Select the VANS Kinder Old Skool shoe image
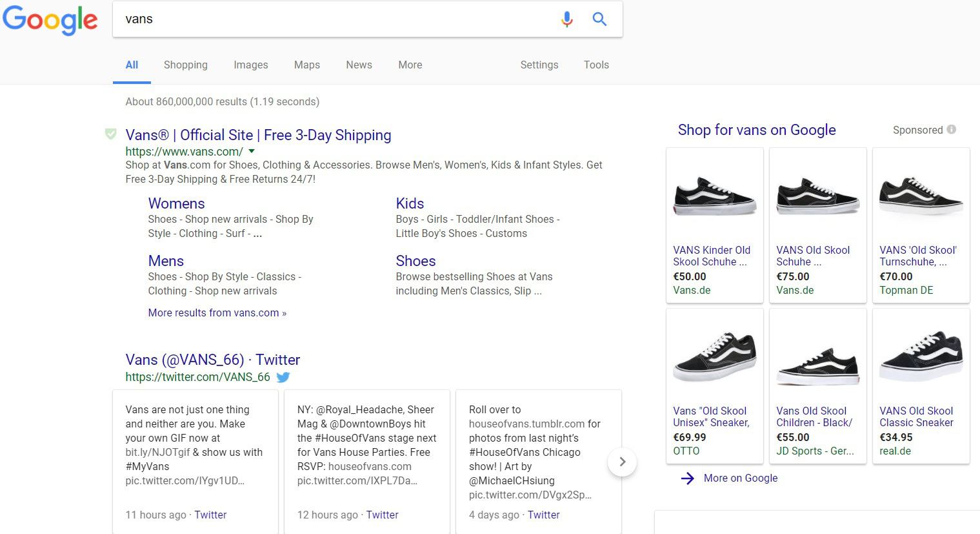This screenshot has height=534, width=980. point(714,196)
